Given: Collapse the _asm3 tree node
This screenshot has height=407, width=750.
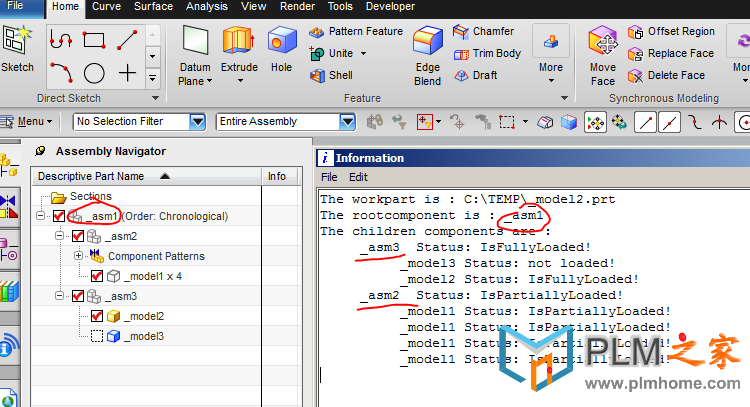Looking at the screenshot, I should 59,296.
